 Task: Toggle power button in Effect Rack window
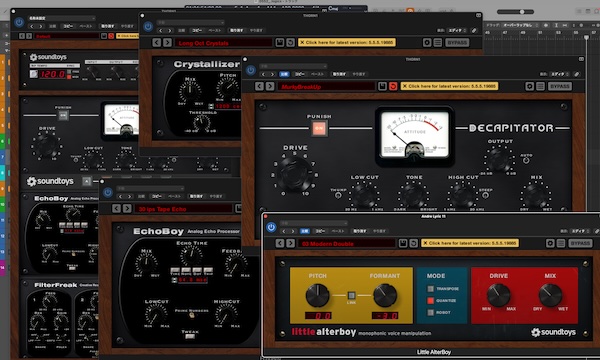(19, 23)
